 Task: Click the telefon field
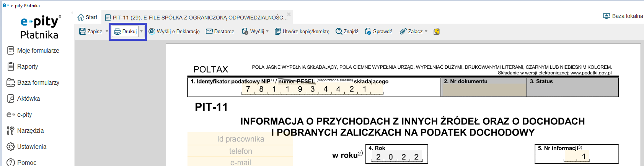click(240, 151)
